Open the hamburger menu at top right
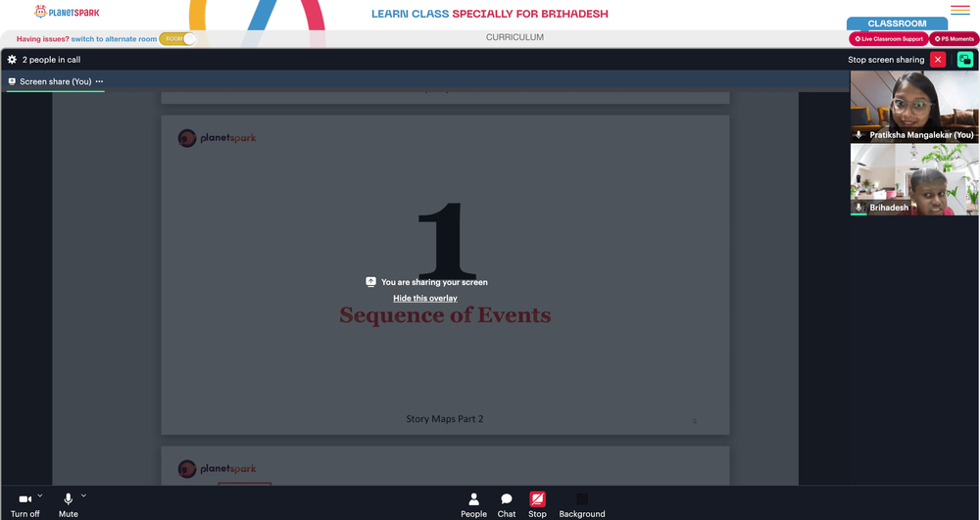This screenshot has width=980, height=520. pyautogui.click(x=960, y=10)
